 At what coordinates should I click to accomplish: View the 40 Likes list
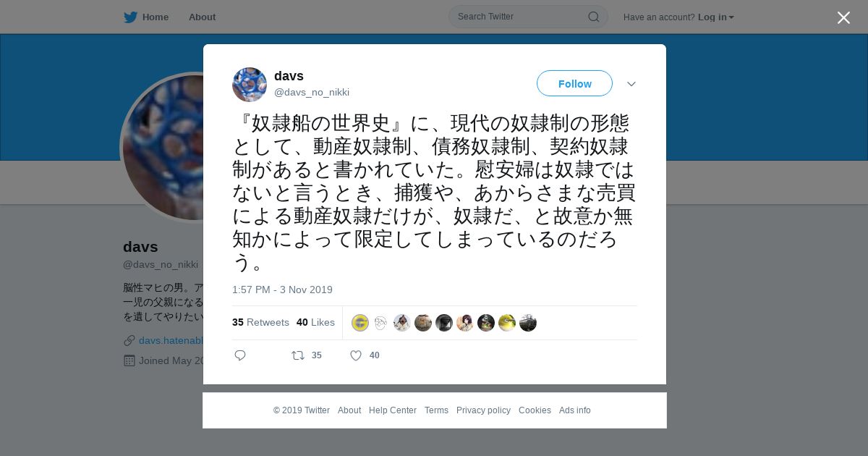tap(315, 322)
